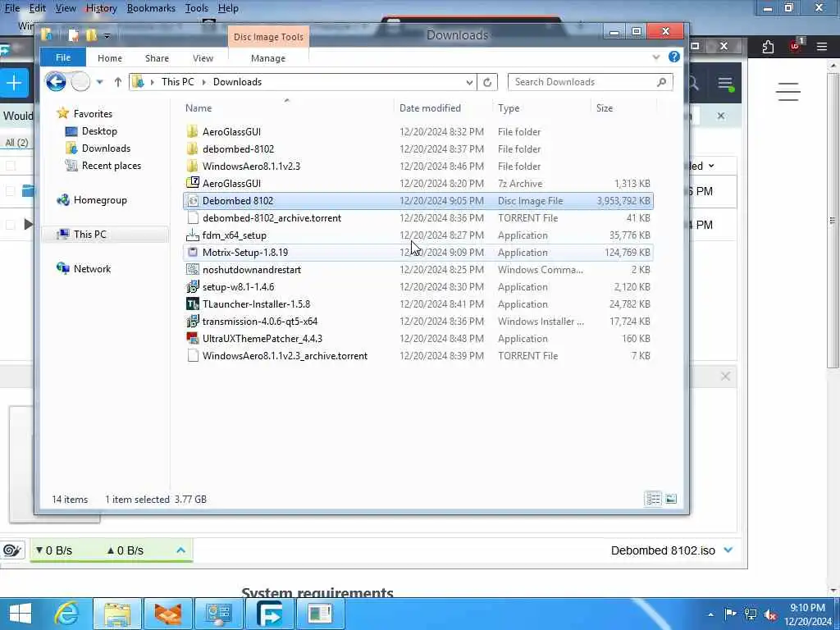Click the TLauncher-Installer-1.5.8 icon
Screen dimensions: 840x630
tap(193, 304)
